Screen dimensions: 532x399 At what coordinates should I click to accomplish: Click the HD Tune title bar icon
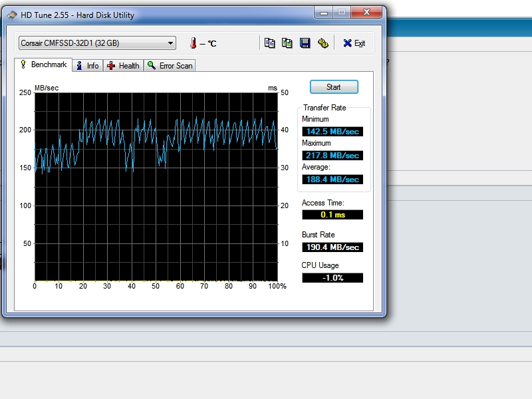[x=12, y=15]
